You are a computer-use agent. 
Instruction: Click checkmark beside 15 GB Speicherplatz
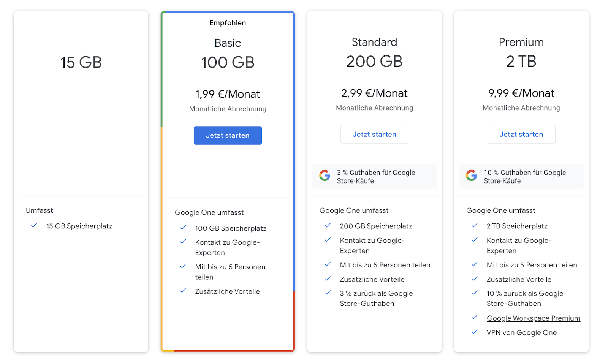point(34,225)
